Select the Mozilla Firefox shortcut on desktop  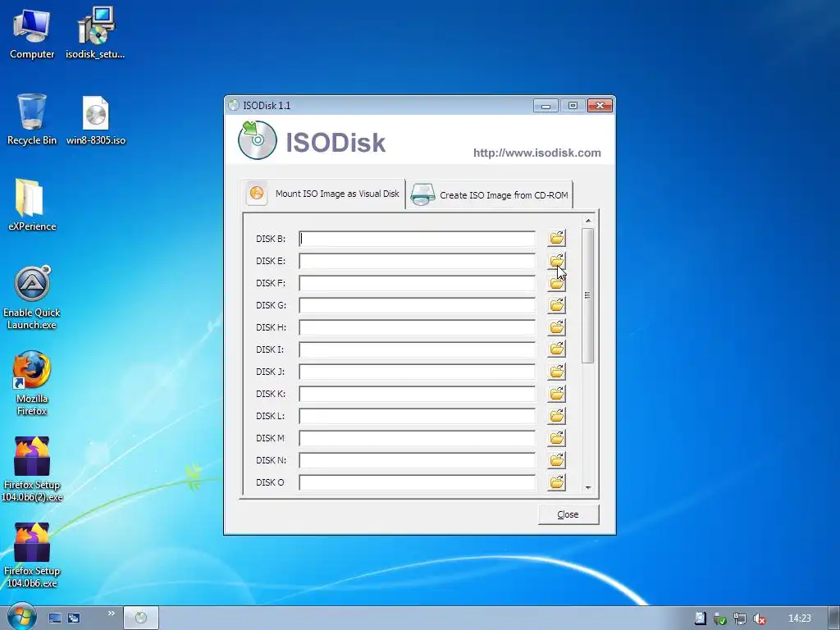click(32, 383)
